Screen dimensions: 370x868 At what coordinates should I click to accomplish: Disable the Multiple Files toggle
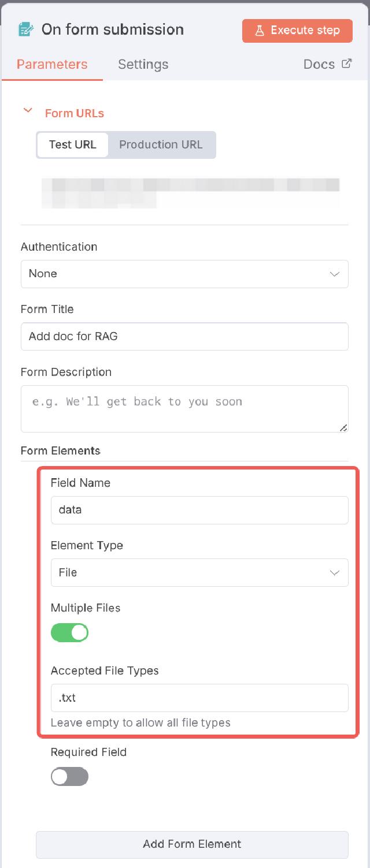click(69, 632)
